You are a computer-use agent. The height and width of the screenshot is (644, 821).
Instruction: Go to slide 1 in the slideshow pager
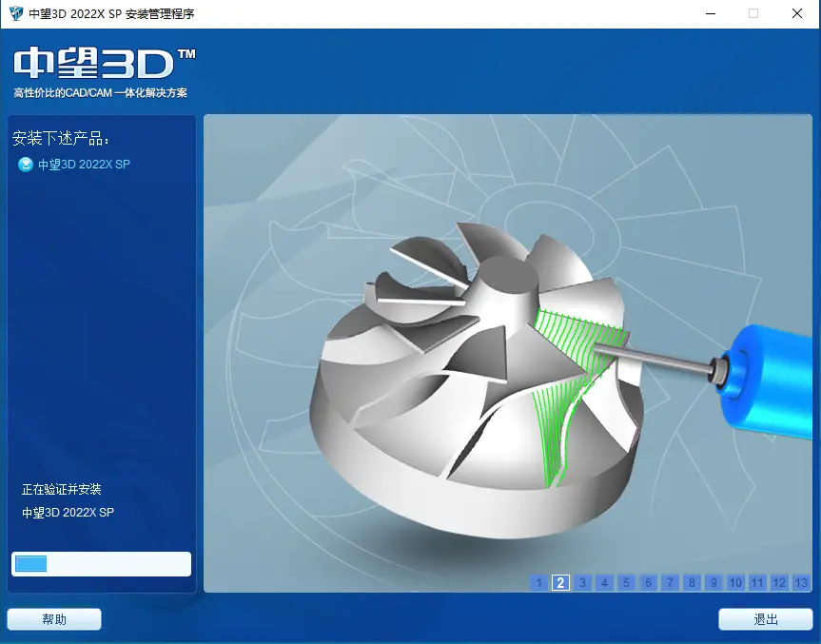coord(538,583)
